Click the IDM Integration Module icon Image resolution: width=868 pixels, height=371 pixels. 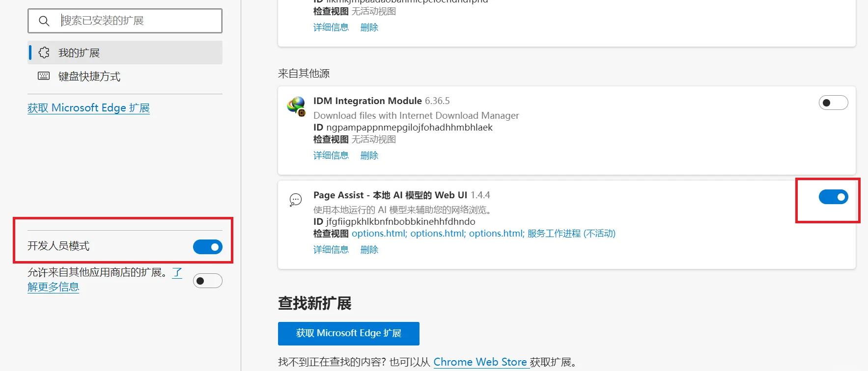pyautogui.click(x=296, y=106)
